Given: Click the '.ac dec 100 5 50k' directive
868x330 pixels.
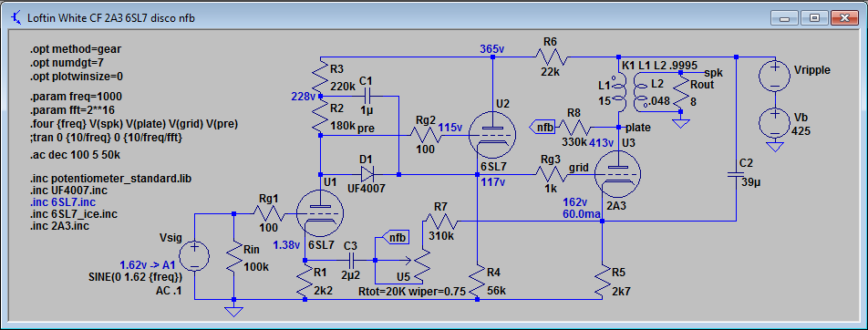Looking at the screenshot, I should [75, 155].
